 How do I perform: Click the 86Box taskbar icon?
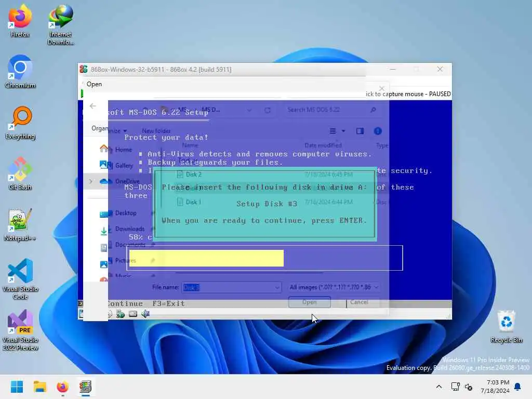[x=86, y=387]
